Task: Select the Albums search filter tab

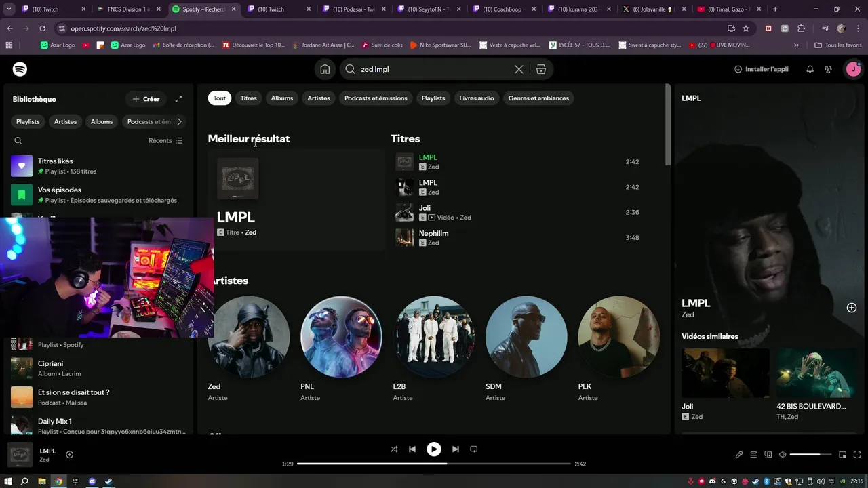Action: tap(282, 98)
